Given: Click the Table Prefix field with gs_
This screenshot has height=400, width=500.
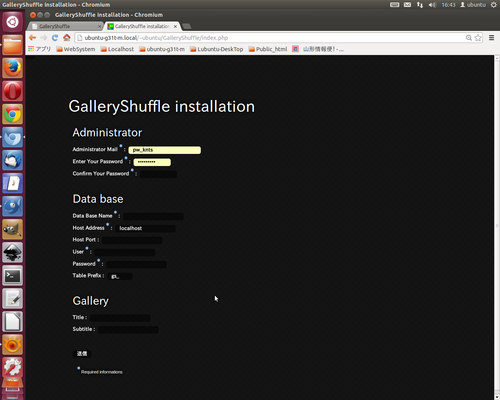Looking at the screenshot, I should 120,276.
